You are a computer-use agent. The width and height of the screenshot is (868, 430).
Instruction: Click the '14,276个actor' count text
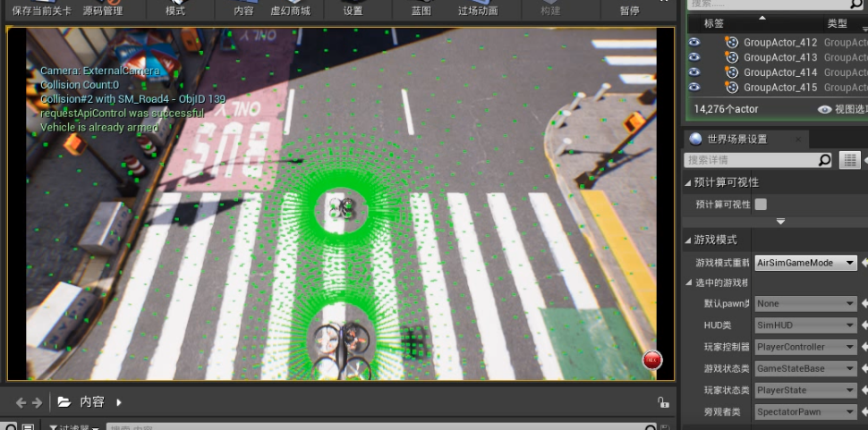[726, 109]
